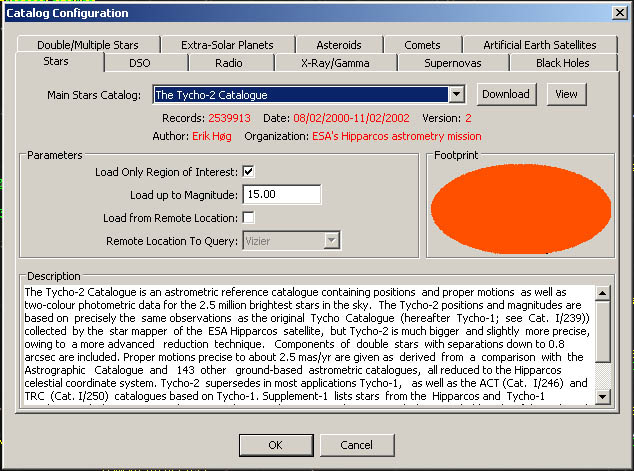This screenshot has width=634, height=471.
Task: Enable Load from Remote Location checkbox
Action: pyautogui.click(x=248, y=217)
